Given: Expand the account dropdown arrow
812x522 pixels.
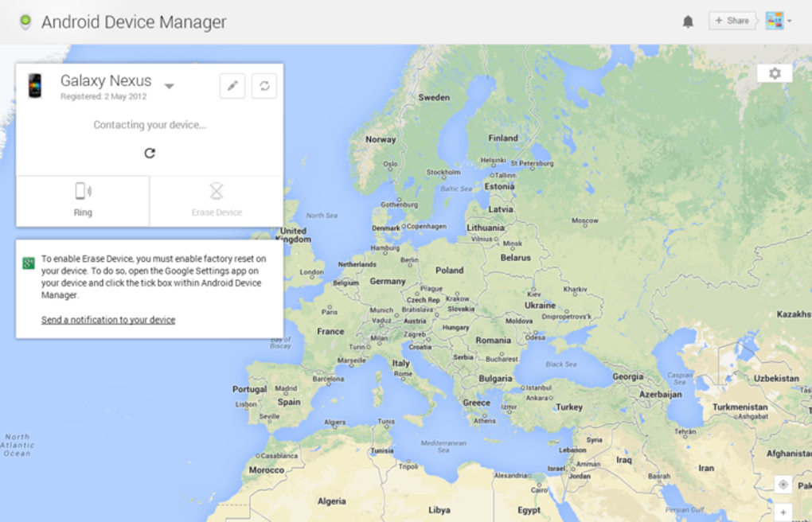Looking at the screenshot, I should 789,21.
